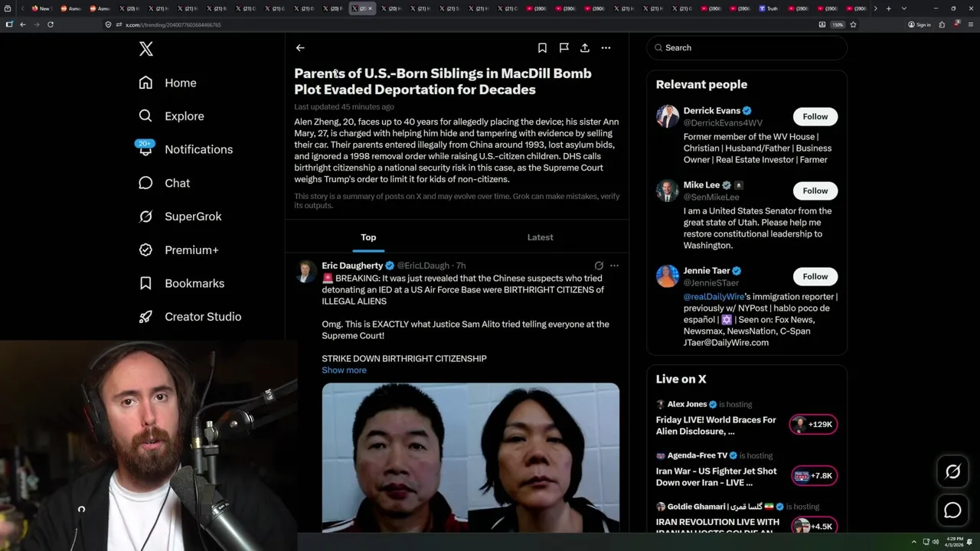Open Chat in the sidebar
The width and height of the screenshot is (980, 551).
(x=164, y=183)
